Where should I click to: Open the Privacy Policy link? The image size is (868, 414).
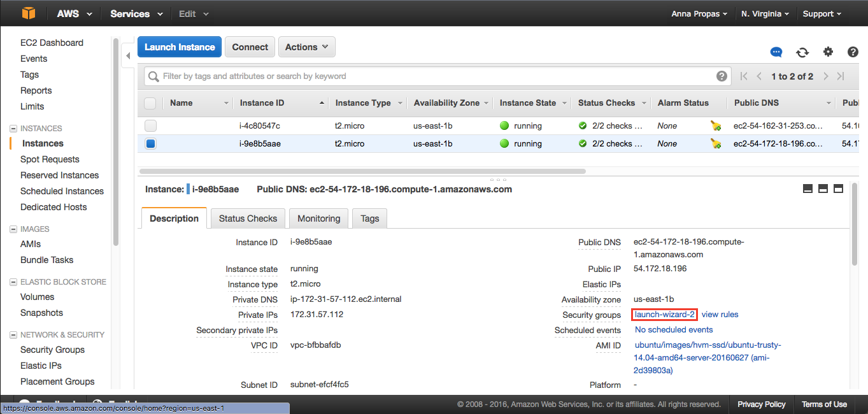762,404
